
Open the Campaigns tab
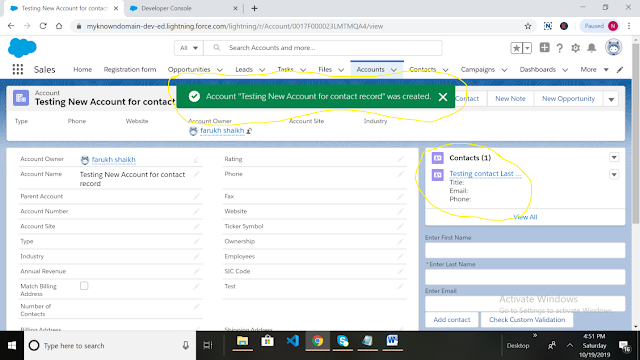tap(478, 69)
